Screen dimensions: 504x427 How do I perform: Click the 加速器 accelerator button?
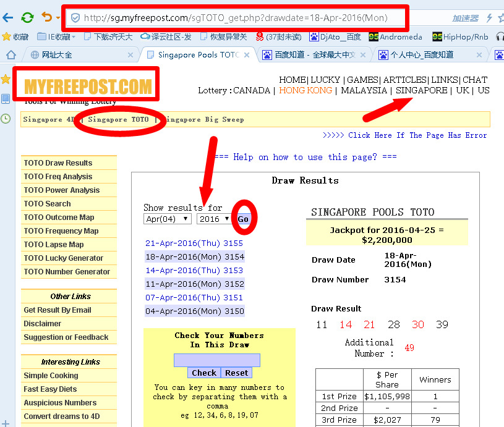466,18
